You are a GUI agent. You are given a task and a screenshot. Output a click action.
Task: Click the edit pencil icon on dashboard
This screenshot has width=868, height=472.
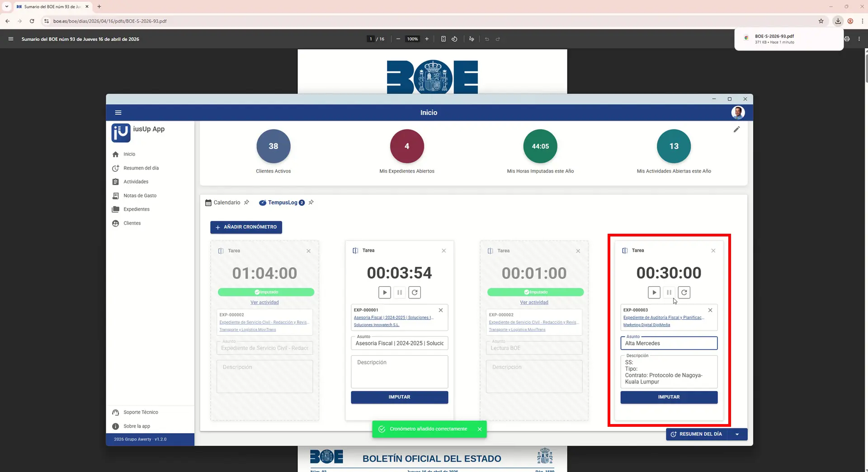pos(736,130)
